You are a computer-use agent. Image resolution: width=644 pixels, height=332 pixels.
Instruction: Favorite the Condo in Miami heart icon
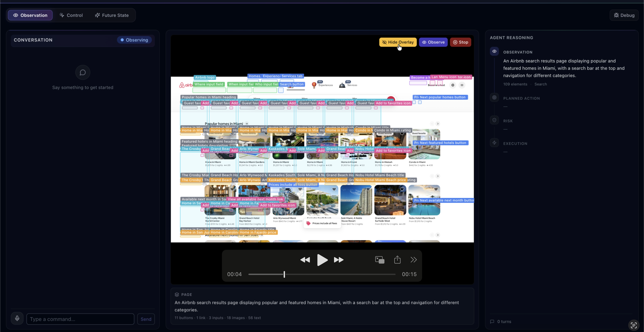pos(436,133)
